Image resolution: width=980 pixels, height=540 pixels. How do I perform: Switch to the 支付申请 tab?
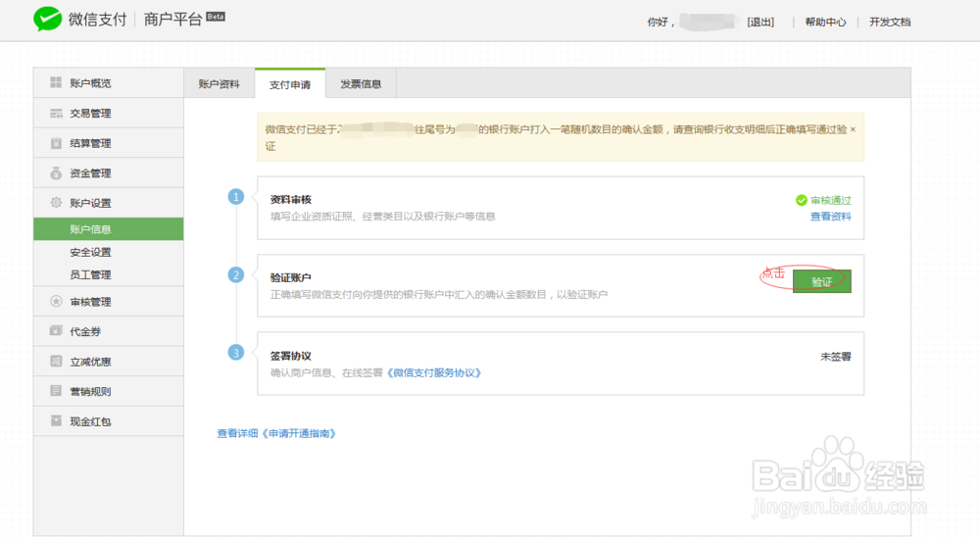tap(290, 83)
